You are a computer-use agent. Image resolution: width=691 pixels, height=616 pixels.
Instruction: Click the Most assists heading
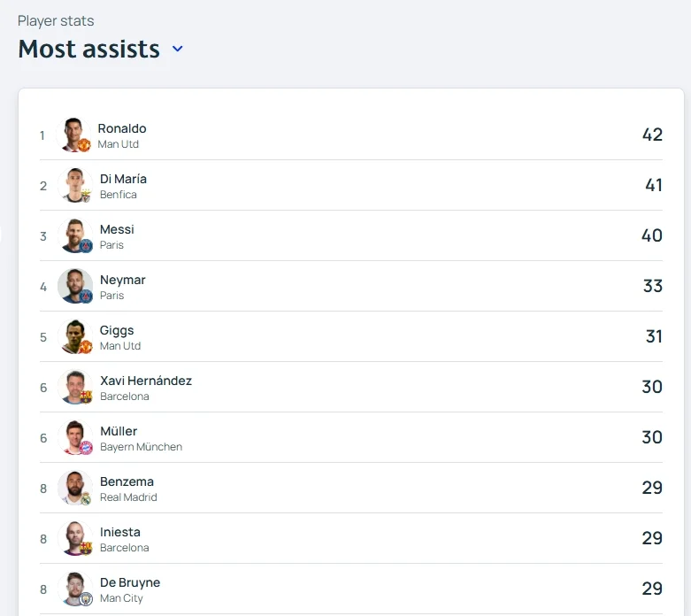pos(88,49)
